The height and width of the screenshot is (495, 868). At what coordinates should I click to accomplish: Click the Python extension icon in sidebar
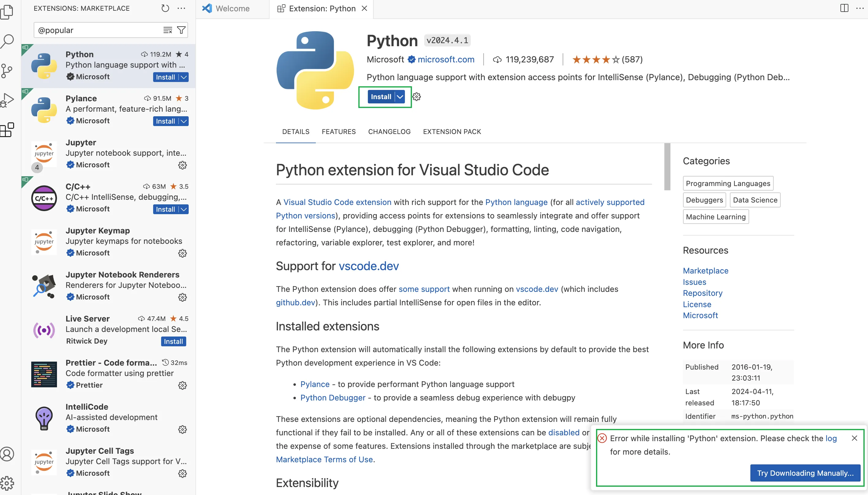click(x=44, y=65)
